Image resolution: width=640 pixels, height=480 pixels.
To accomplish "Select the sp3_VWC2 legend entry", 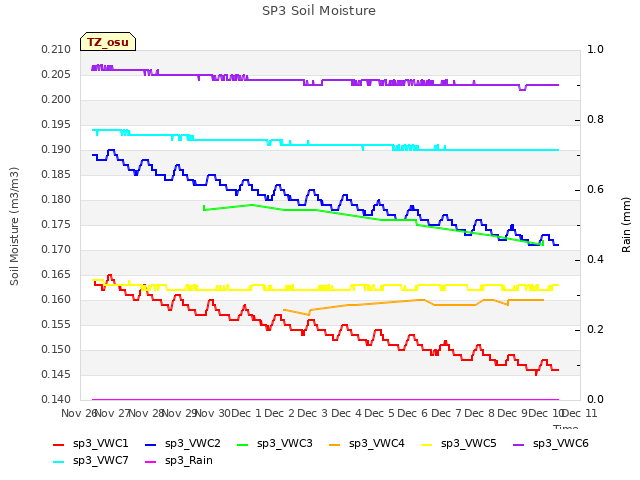I will 183,444.
